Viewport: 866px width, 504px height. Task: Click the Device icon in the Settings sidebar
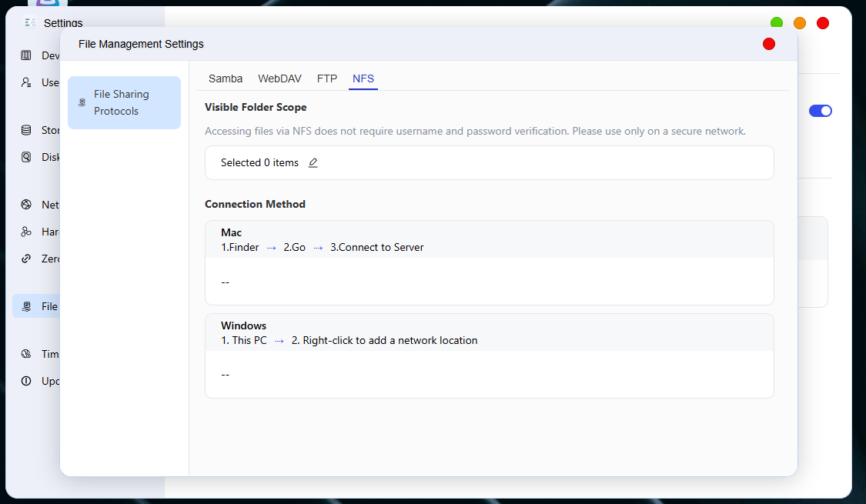click(x=26, y=55)
